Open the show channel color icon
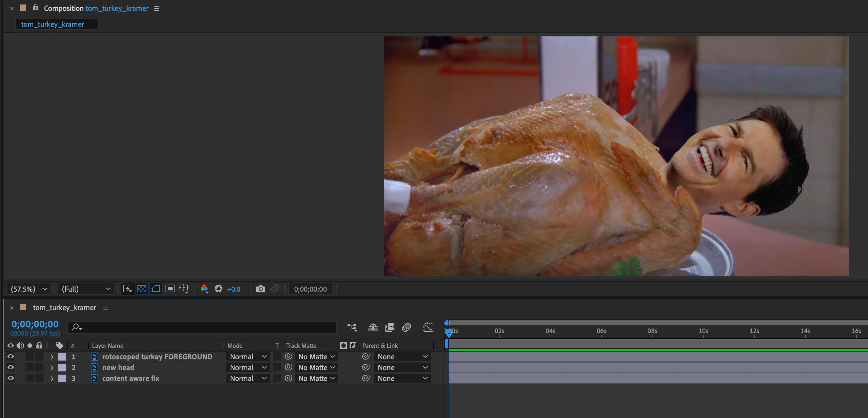868x418 pixels. (x=204, y=289)
